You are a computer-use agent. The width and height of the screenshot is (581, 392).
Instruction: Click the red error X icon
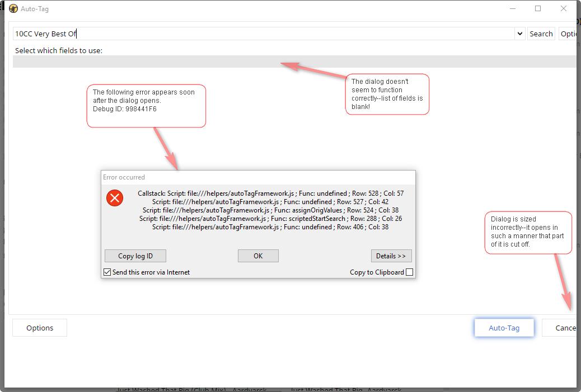tap(115, 198)
